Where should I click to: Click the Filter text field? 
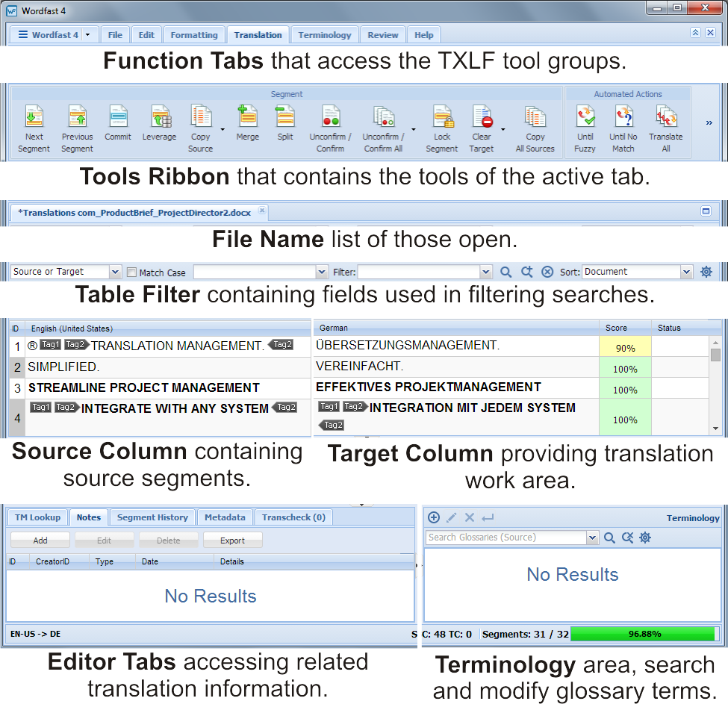(x=419, y=272)
